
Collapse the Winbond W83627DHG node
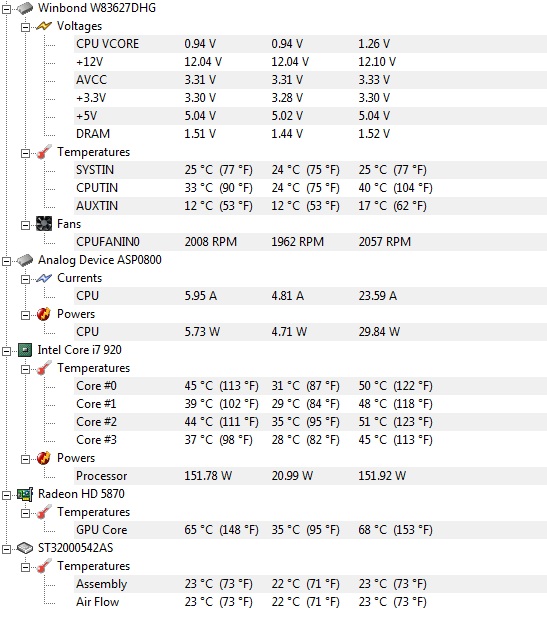(6, 9)
